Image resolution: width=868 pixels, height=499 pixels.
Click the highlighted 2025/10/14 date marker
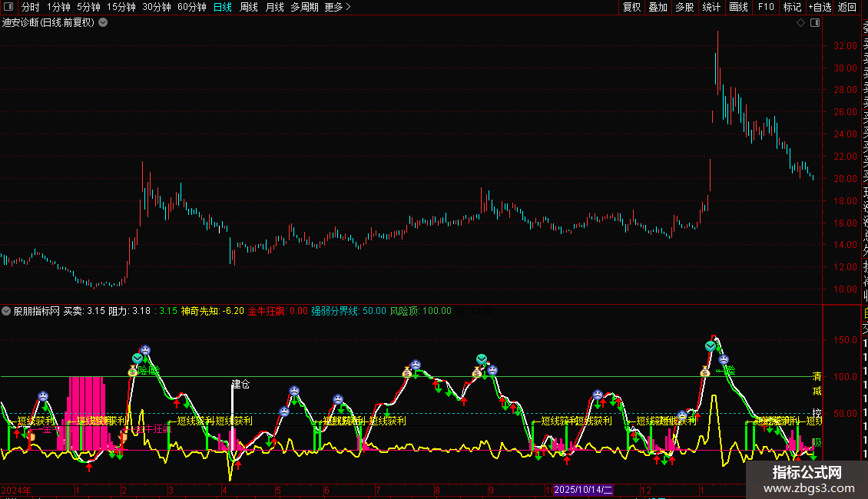[x=583, y=489]
